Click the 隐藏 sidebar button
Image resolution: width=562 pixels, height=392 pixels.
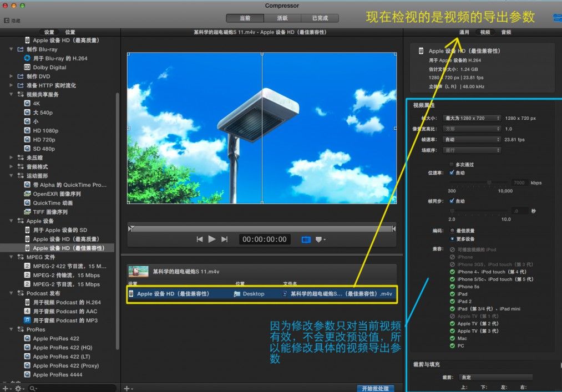coord(12,21)
